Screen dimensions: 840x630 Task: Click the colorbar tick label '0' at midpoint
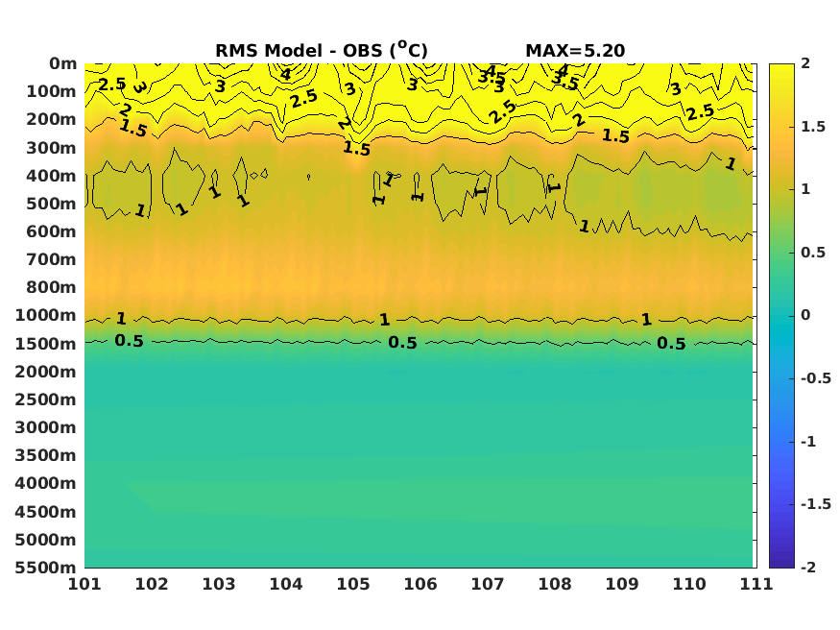click(x=805, y=316)
